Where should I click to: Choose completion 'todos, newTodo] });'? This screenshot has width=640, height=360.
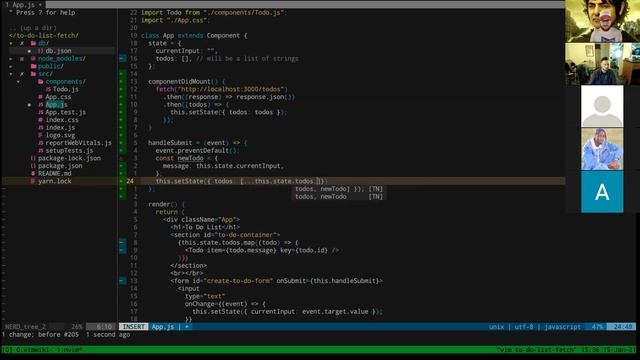click(x=339, y=189)
